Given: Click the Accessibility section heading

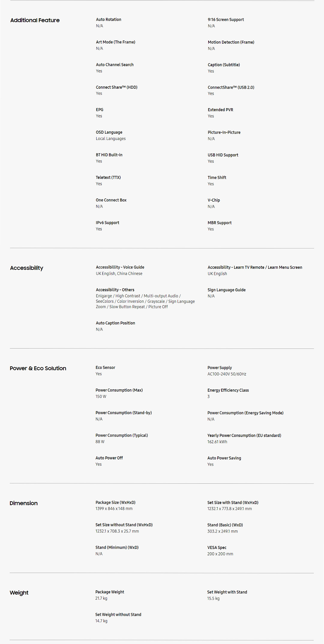Looking at the screenshot, I should [26, 268].
